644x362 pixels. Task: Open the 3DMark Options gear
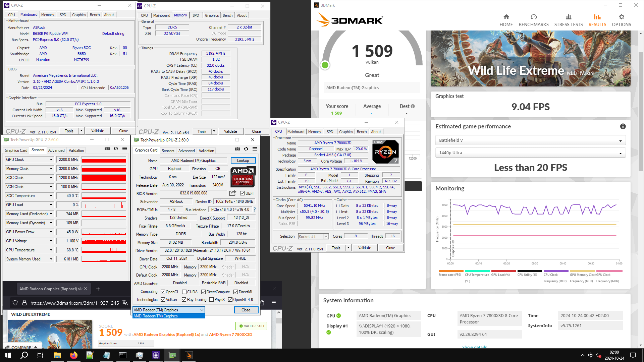[x=622, y=20]
